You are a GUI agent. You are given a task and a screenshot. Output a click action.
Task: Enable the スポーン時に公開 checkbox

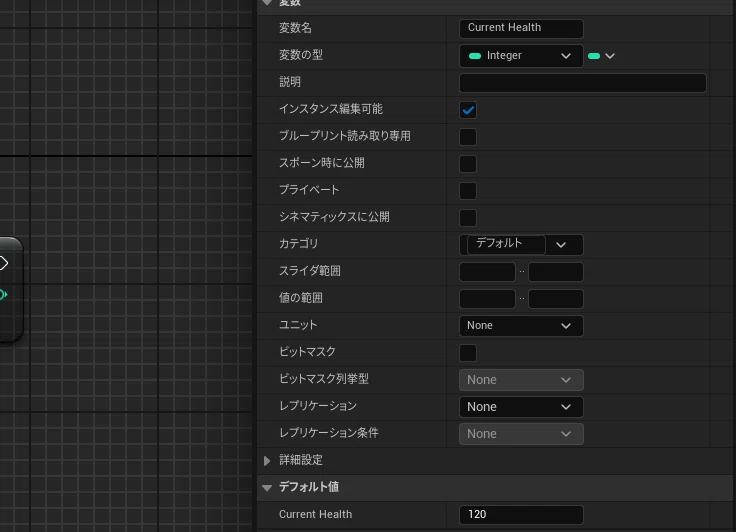[468, 164]
